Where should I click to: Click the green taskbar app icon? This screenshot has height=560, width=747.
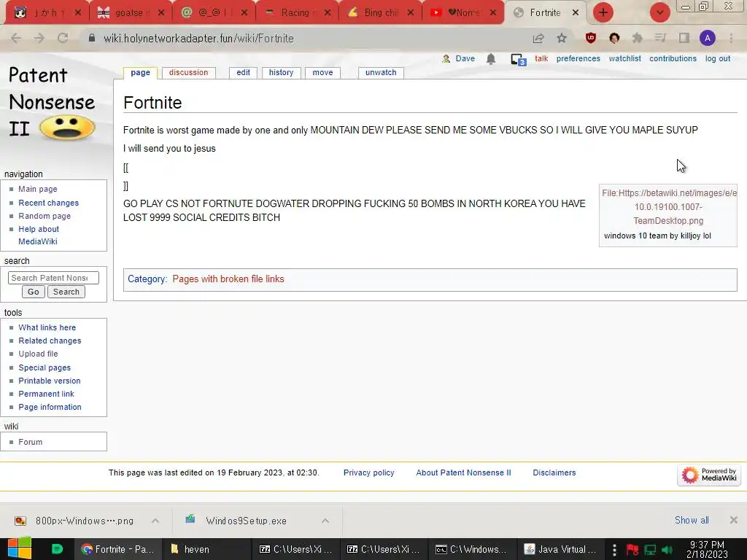point(57,549)
